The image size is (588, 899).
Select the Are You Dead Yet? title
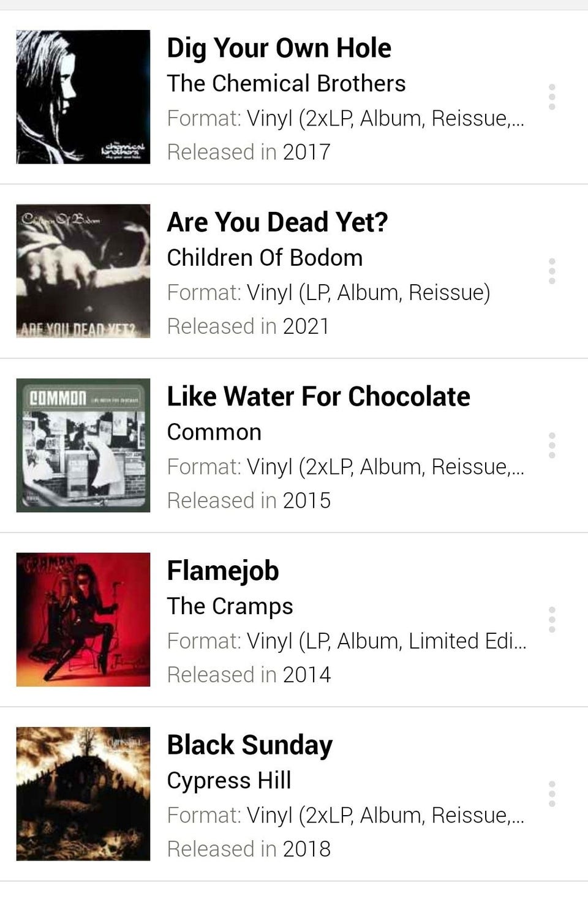tap(277, 222)
